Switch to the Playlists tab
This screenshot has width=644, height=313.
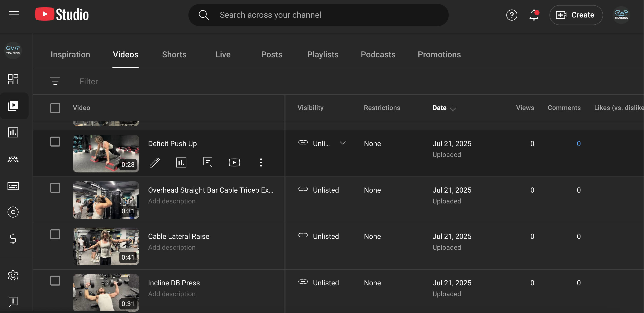pyautogui.click(x=323, y=54)
